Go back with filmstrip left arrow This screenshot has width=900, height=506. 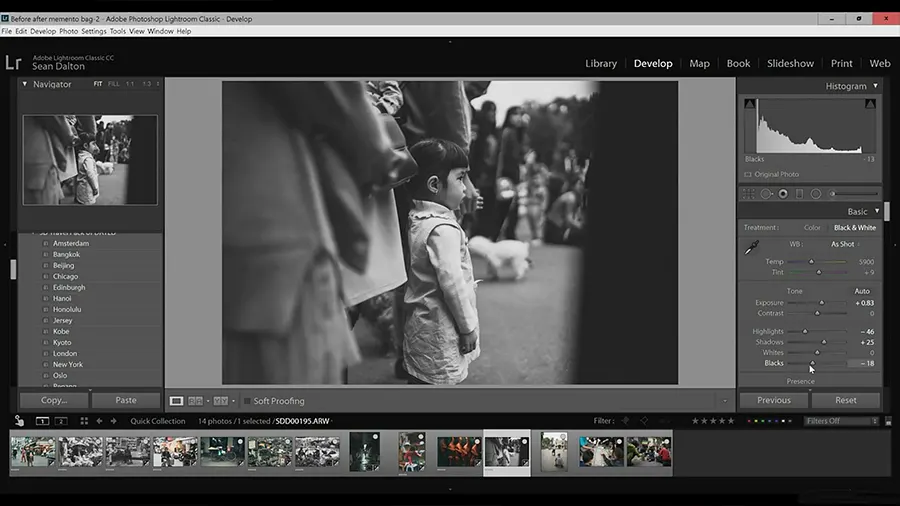98,421
